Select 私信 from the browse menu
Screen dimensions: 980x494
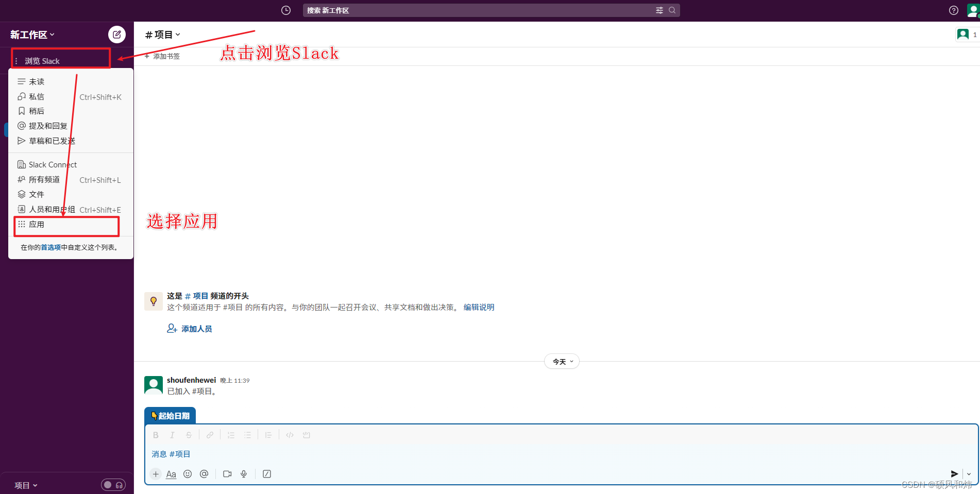pyautogui.click(x=71, y=96)
